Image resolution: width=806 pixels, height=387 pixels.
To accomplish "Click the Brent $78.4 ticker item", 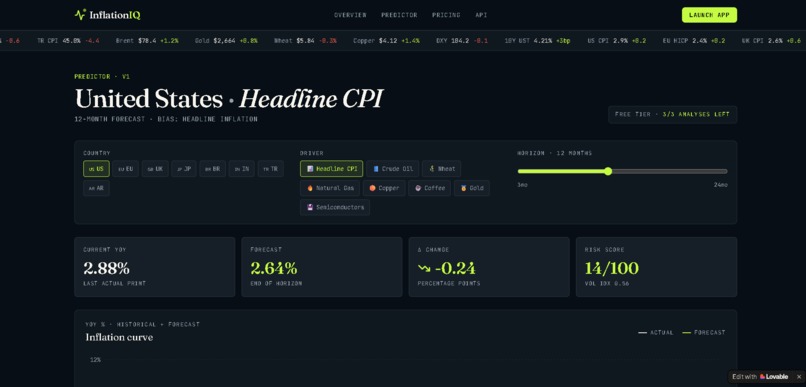I will coord(147,40).
